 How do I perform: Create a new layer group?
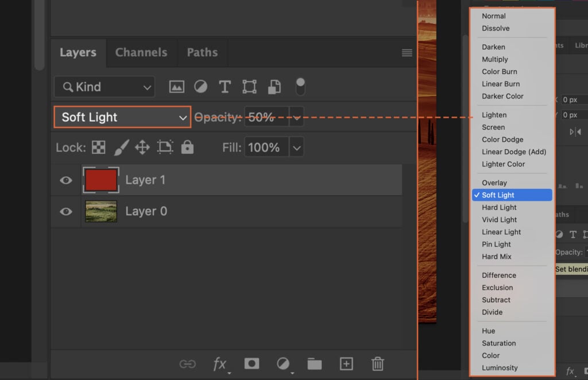(x=314, y=363)
